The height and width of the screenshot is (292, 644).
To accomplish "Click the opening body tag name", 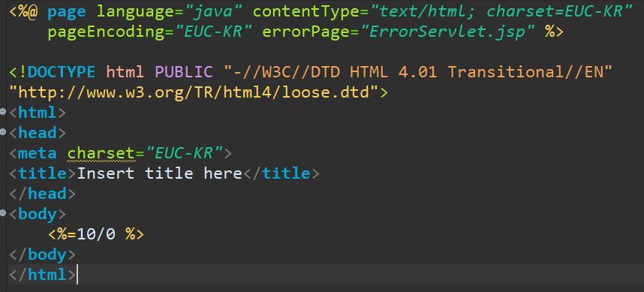I will 38,214.
